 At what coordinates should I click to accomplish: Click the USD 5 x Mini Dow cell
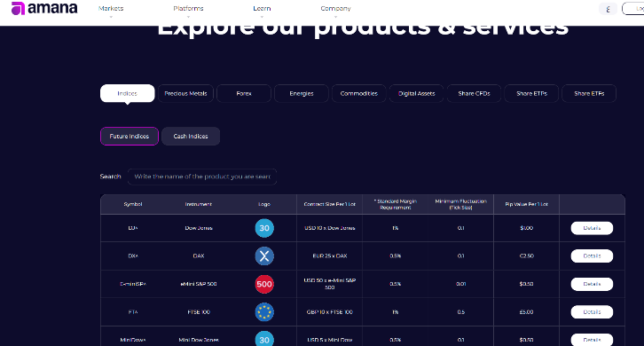pos(329,340)
